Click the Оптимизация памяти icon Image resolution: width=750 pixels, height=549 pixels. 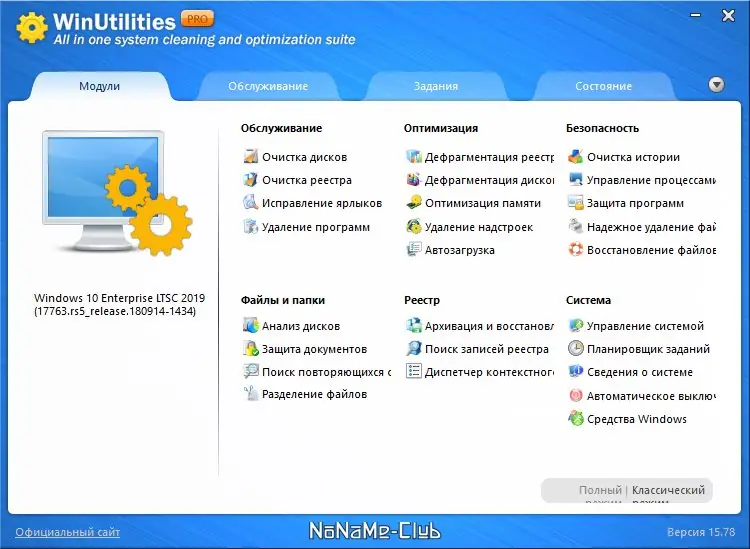(413, 202)
